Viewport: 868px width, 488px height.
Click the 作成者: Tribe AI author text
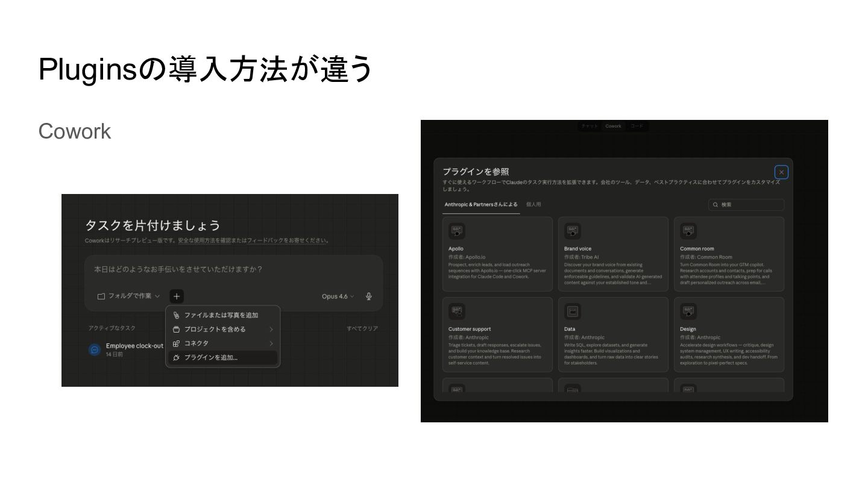582,257
